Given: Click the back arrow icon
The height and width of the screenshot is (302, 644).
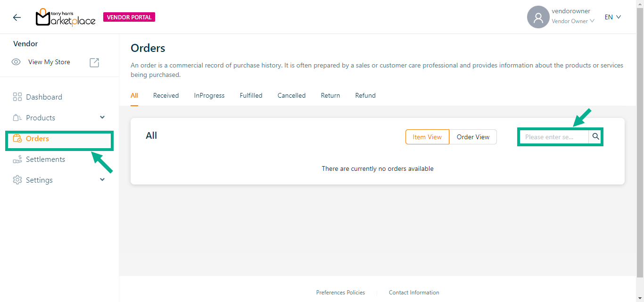Looking at the screenshot, I should coord(17,17).
